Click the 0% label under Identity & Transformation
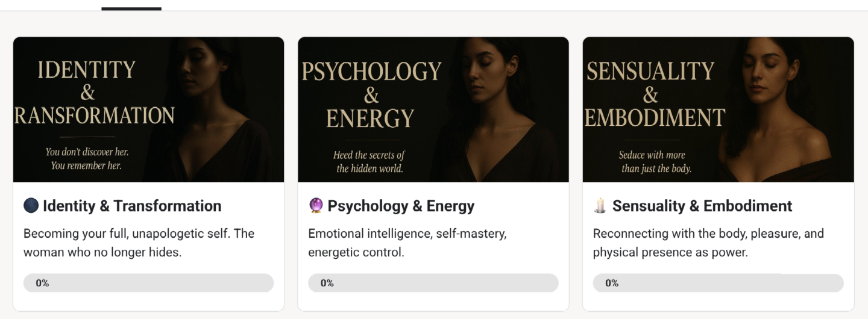 pos(42,283)
